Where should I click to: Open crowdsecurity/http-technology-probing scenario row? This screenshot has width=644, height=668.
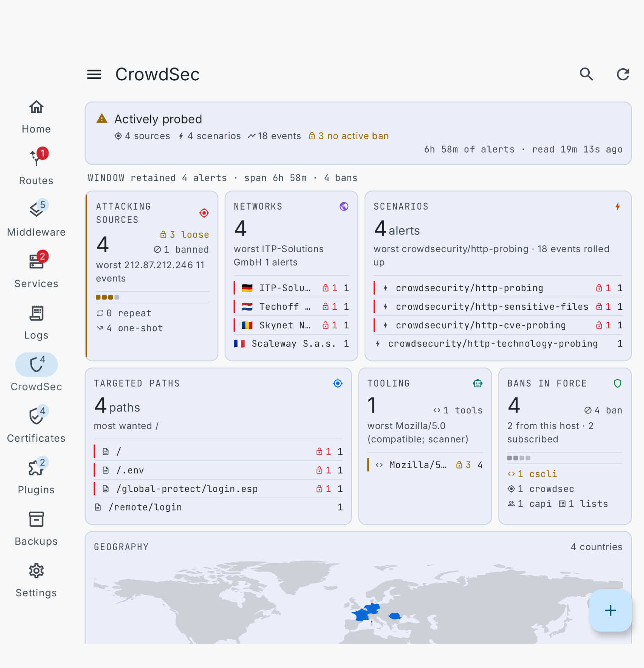click(498, 344)
